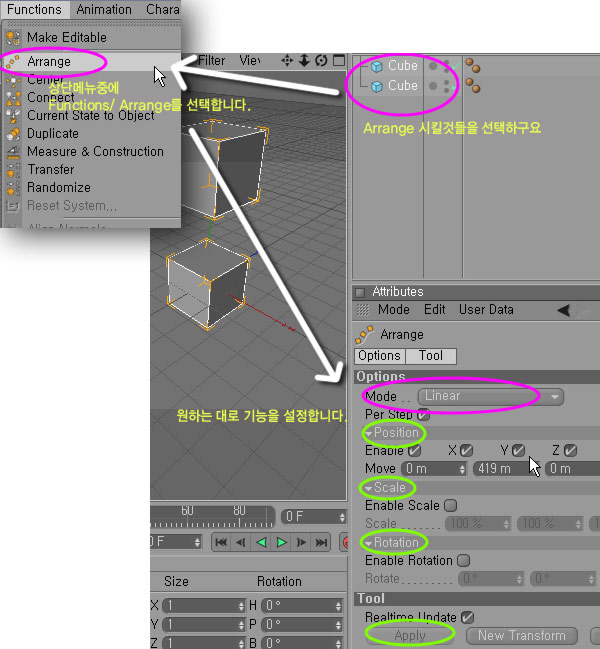The image size is (600, 649).
Task: Enable the Enable Rotation checkbox
Action: tap(463, 560)
